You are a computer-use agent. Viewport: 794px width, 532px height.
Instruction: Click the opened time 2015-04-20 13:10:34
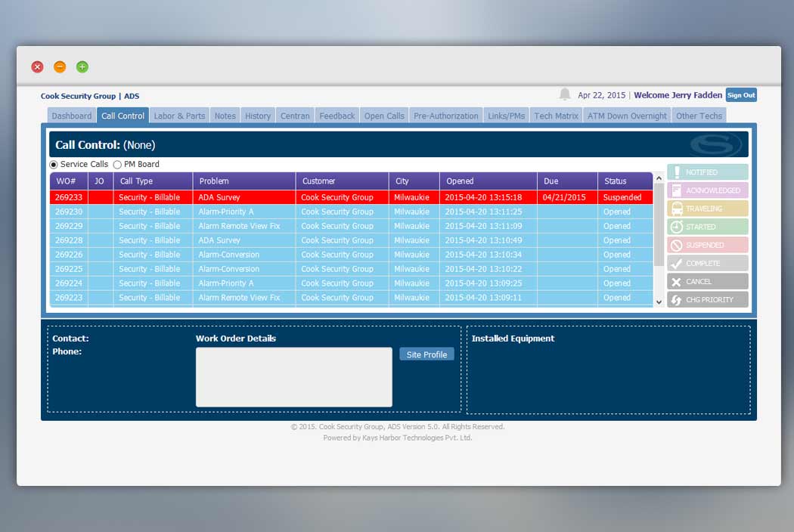coord(483,254)
